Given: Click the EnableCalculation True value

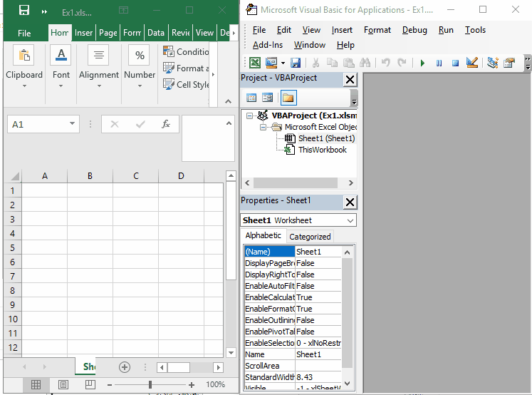Looking at the screenshot, I should click(x=318, y=297).
